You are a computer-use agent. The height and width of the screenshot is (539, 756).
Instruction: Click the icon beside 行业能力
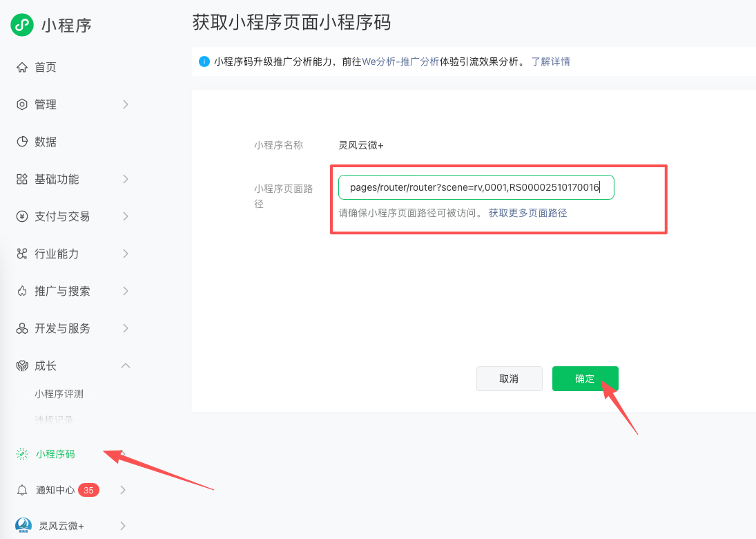click(x=22, y=254)
